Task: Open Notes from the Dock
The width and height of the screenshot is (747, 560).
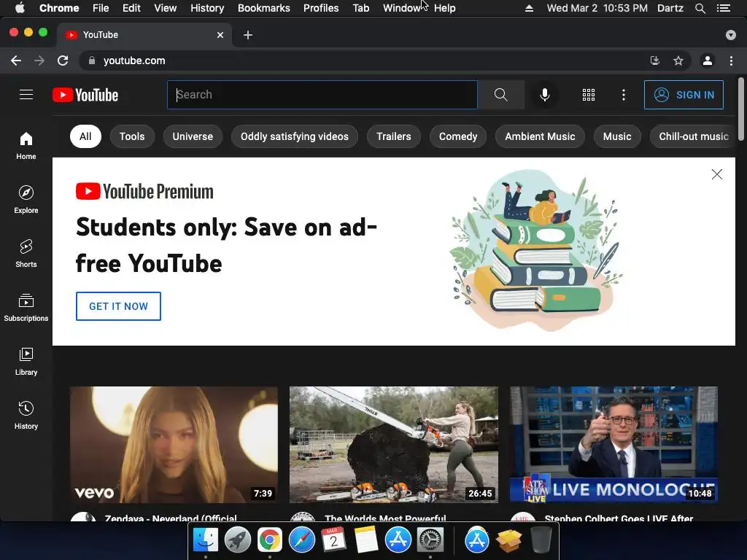Action: coord(366,540)
